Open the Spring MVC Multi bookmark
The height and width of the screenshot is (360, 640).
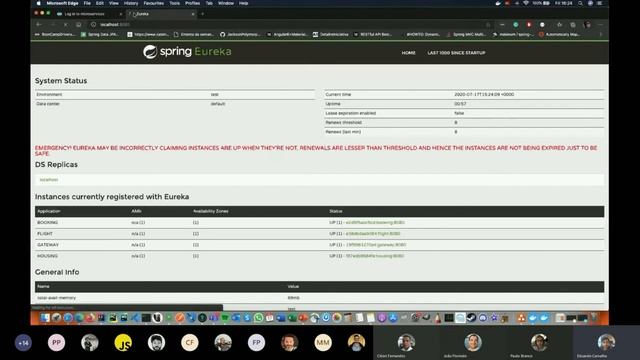click(466, 34)
